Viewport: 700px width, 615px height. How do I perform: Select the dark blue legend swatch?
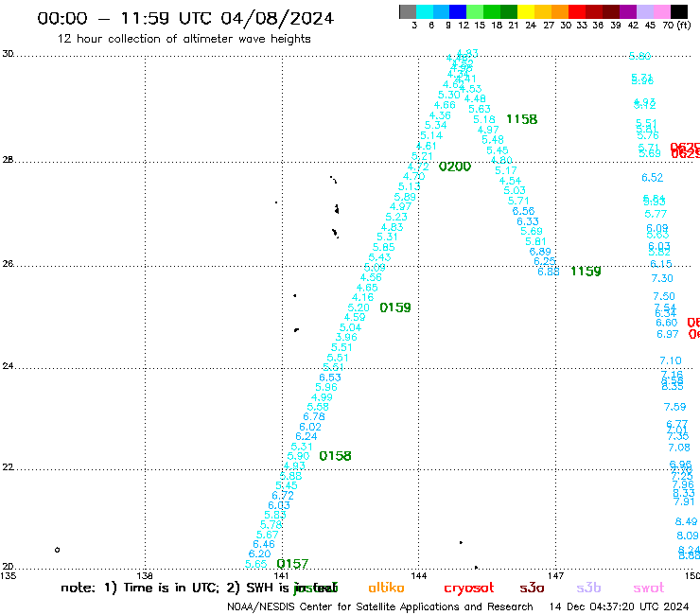(x=458, y=11)
